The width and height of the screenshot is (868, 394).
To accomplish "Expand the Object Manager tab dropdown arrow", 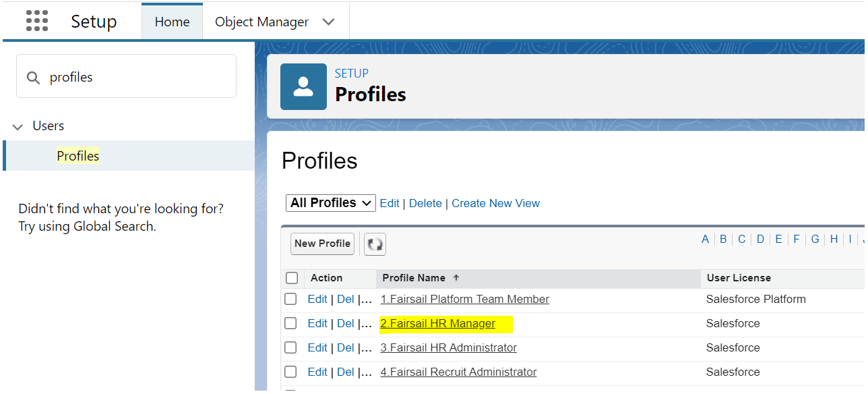I will (328, 22).
